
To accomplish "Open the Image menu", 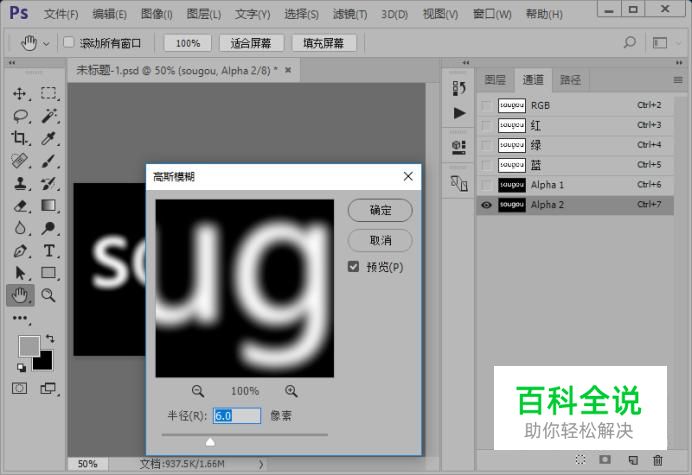I will [157, 15].
